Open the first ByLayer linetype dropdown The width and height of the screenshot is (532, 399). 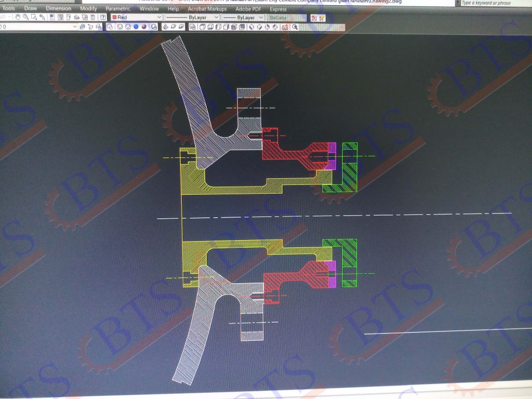point(193,17)
